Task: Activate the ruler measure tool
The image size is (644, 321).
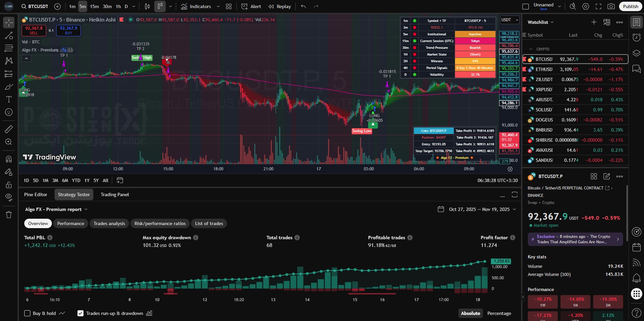Action: tap(9, 129)
